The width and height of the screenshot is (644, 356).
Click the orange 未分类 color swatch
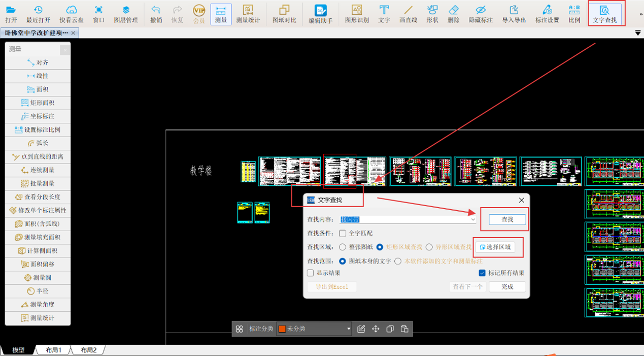[x=282, y=329]
